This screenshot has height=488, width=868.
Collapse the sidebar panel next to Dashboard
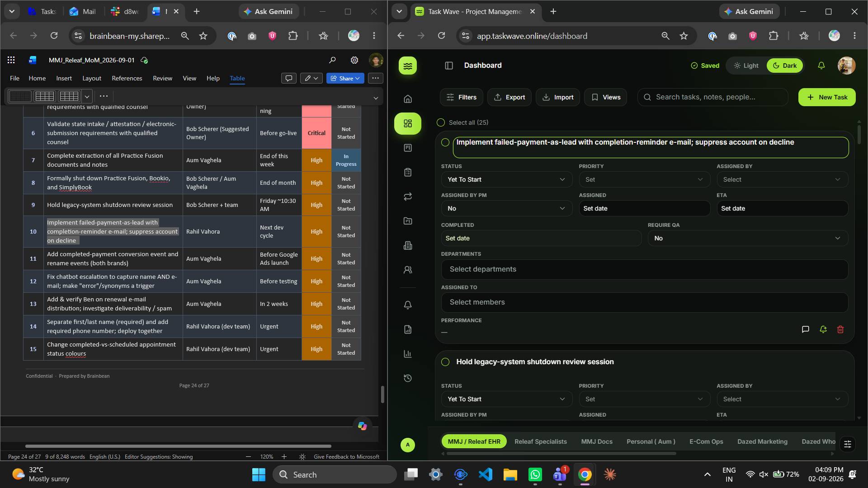click(x=448, y=66)
